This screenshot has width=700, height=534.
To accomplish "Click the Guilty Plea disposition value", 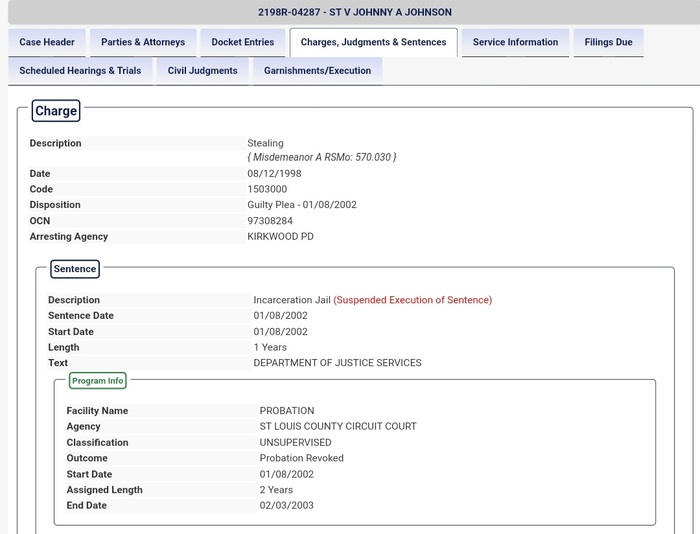I will point(302,205).
